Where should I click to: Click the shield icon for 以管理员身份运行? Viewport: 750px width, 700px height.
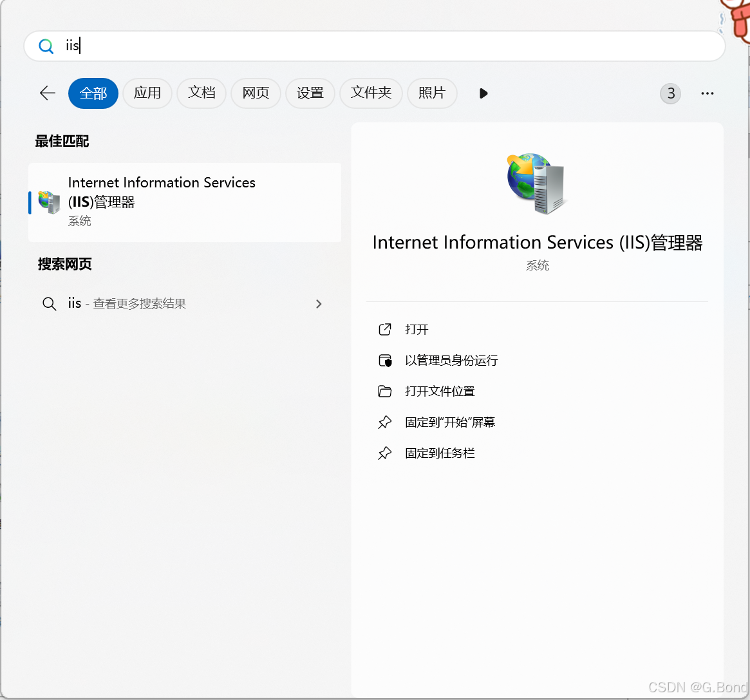point(385,360)
